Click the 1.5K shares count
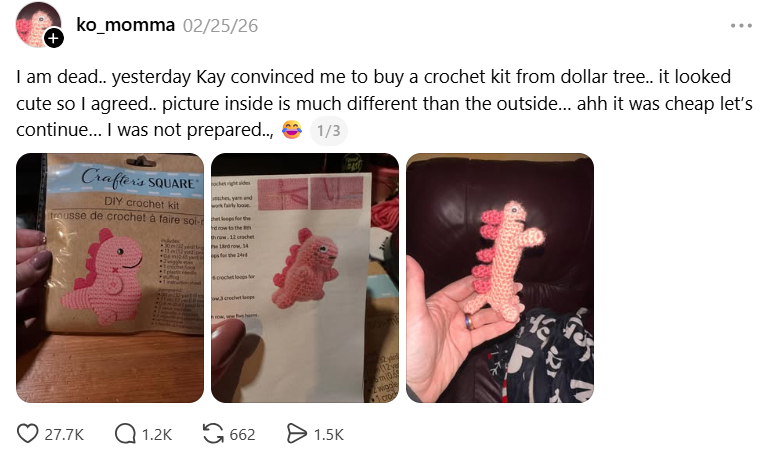 coord(329,435)
